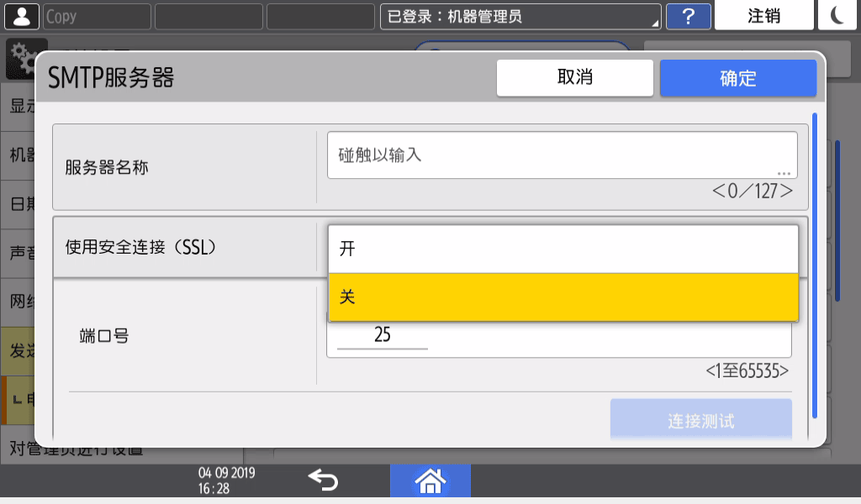Run the 连接测试 connection test
The image size is (861, 504).
click(x=700, y=419)
